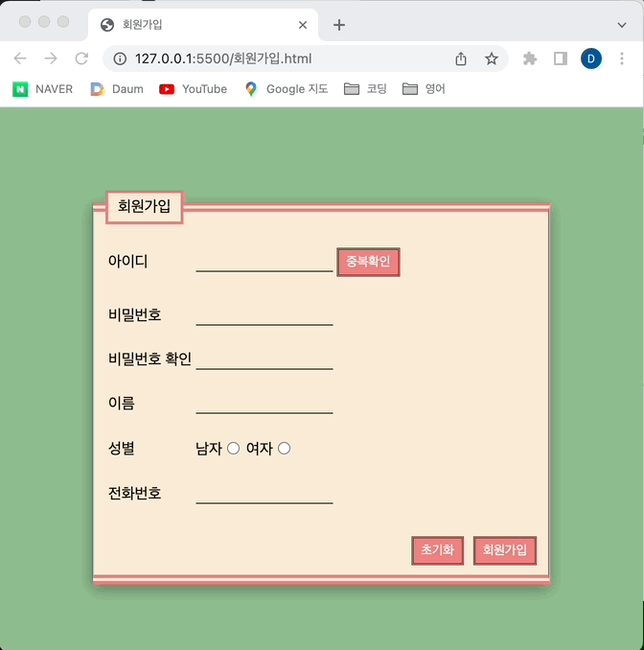Click the site info icon in address bar
The image size is (644, 650).
[x=120, y=58]
